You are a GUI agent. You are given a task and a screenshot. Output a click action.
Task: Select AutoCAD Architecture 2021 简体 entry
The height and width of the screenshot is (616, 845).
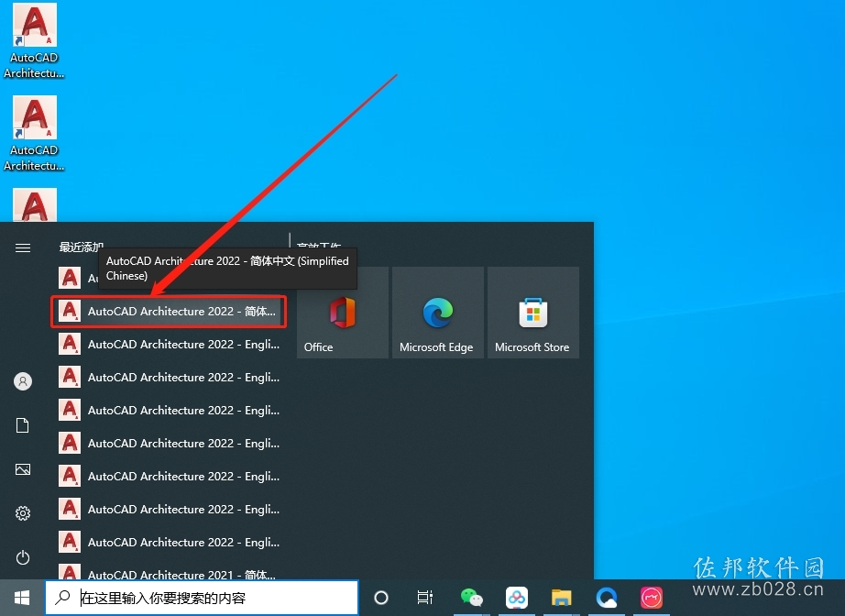coord(169,572)
